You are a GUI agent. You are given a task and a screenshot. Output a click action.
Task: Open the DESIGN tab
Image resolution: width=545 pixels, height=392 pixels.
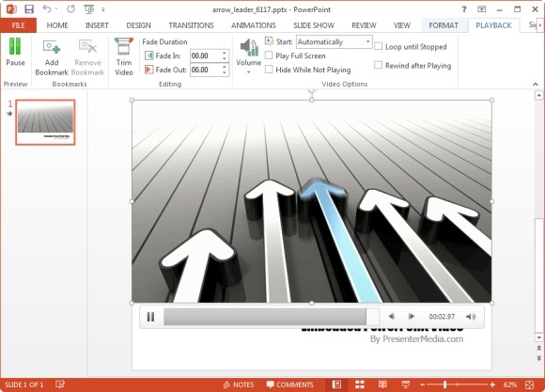(x=138, y=25)
